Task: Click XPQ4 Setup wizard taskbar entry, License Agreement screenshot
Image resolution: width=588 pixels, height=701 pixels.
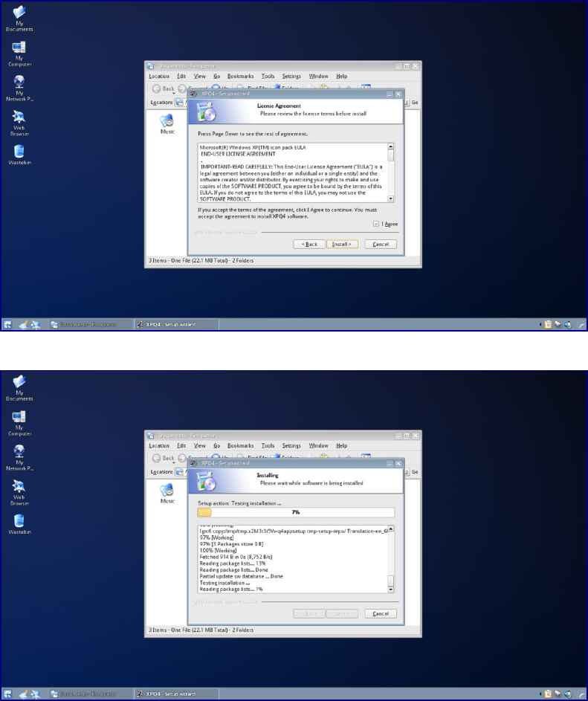Action: [176, 325]
